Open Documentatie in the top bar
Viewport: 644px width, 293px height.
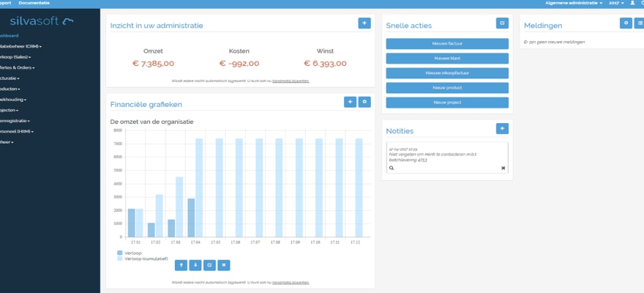(34, 4)
